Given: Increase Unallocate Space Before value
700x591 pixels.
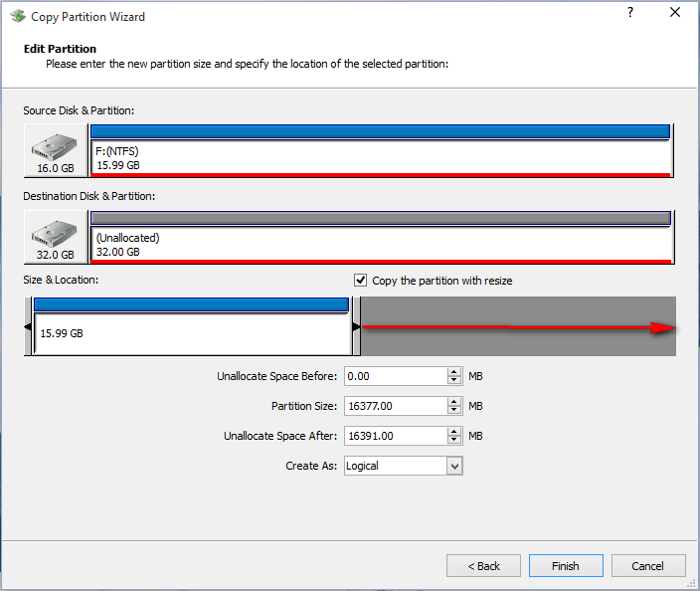Looking at the screenshot, I should coord(454,372).
